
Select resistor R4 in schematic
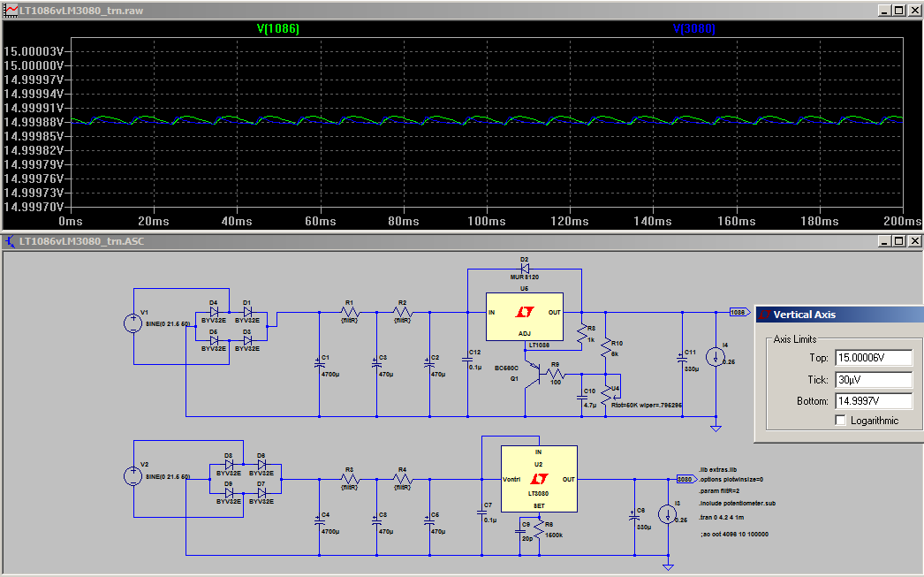403,479
